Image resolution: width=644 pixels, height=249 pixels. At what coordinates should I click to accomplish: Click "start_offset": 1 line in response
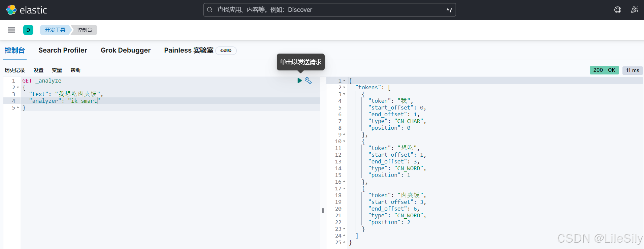click(x=397, y=155)
